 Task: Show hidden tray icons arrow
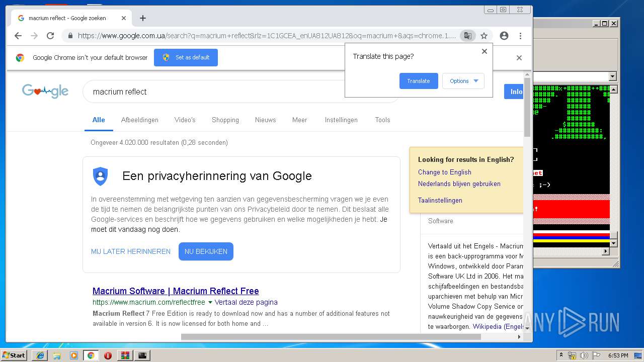point(561,355)
